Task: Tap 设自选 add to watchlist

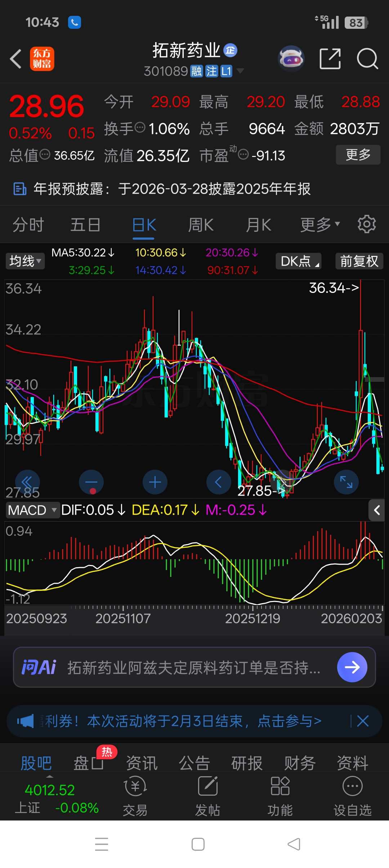Action: coord(353,796)
